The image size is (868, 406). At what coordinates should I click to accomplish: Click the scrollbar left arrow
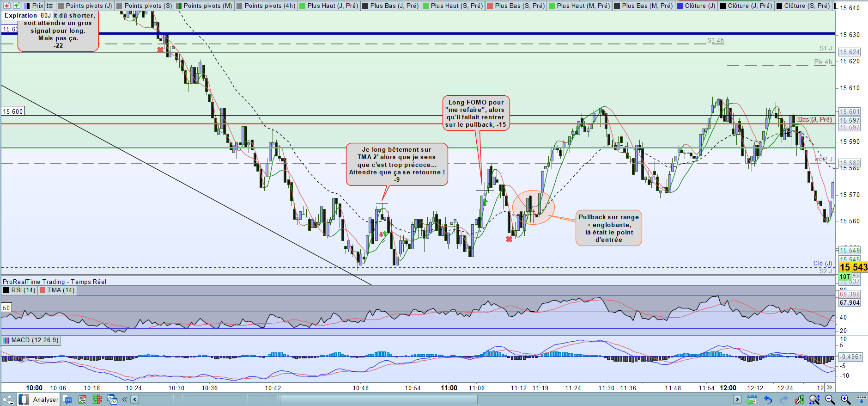tap(135, 400)
